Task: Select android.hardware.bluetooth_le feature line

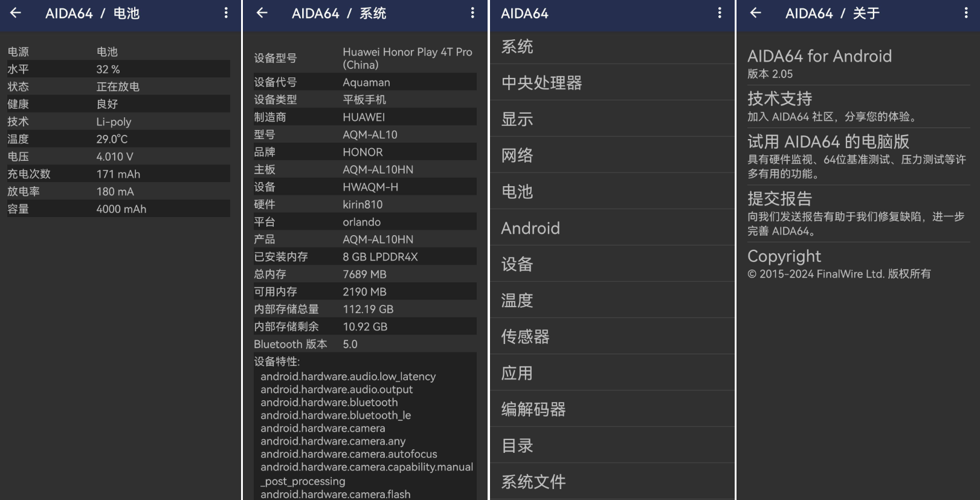Action: click(336, 415)
